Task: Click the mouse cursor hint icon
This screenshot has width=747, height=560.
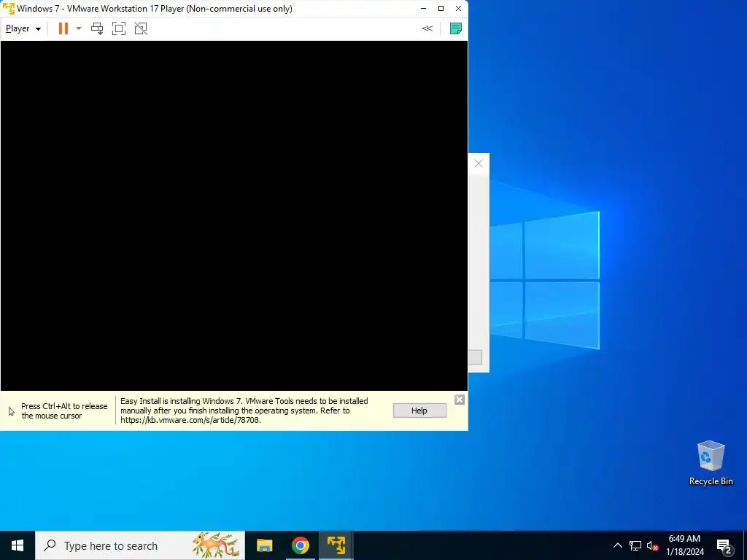Action: 12,411
